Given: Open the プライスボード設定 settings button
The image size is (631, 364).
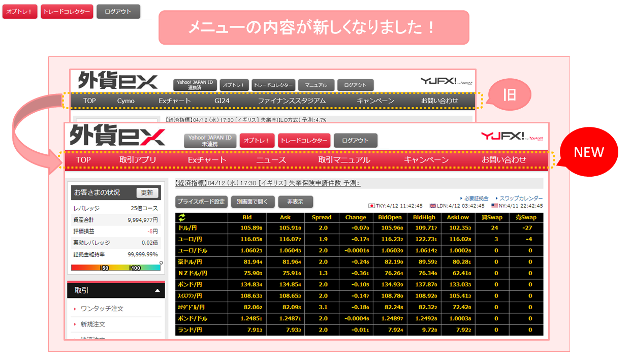Looking at the screenshot, I should tap(201, 202).
